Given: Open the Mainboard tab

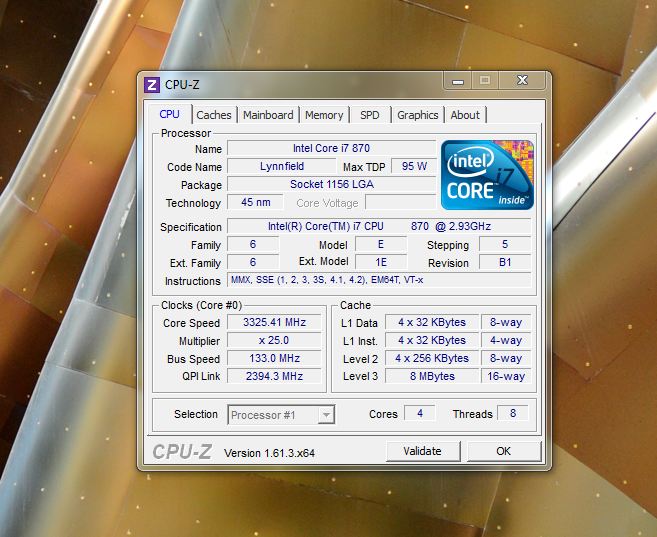Looking at the screenshot, I should pyautogui.click(x=268, y=115).
